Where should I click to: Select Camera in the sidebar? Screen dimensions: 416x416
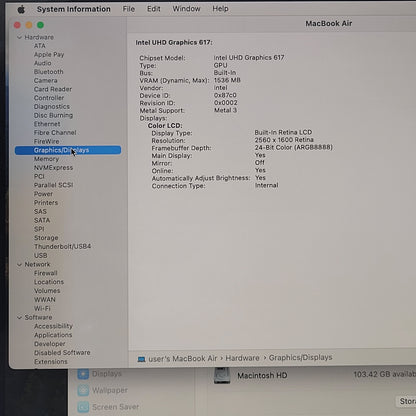pyautogui.click(x=45, y=80)
